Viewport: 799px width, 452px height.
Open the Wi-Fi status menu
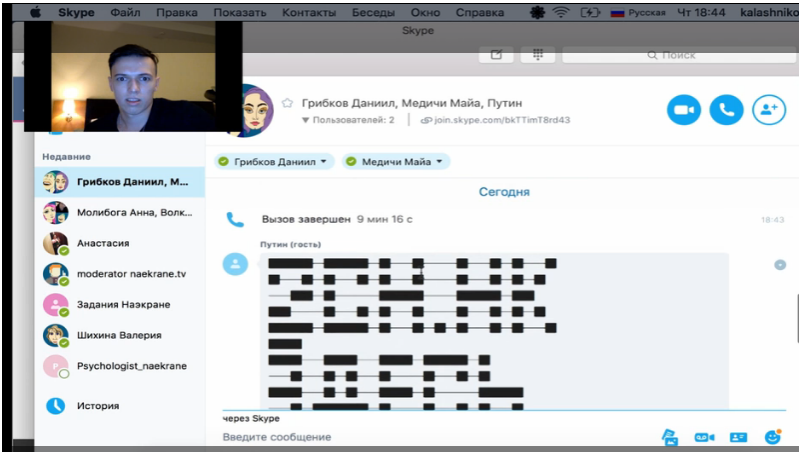[x=561, y=12]
